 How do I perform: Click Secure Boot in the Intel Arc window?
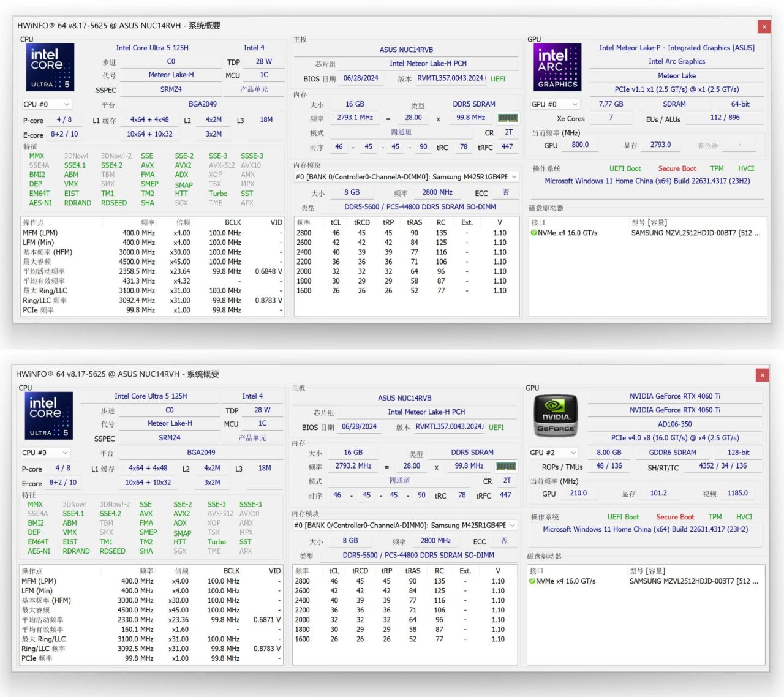click(677, 168)
